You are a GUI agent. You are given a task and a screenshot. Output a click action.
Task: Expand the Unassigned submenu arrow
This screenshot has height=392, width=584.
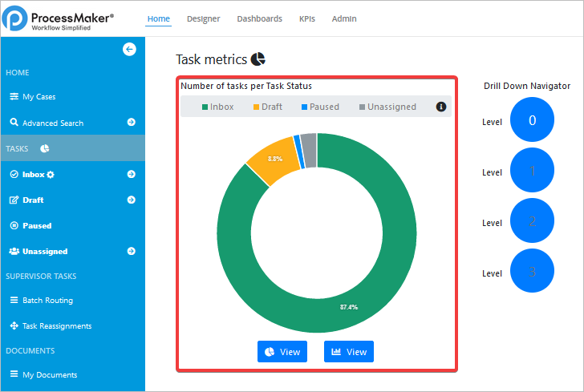click(x=131, y=251)
